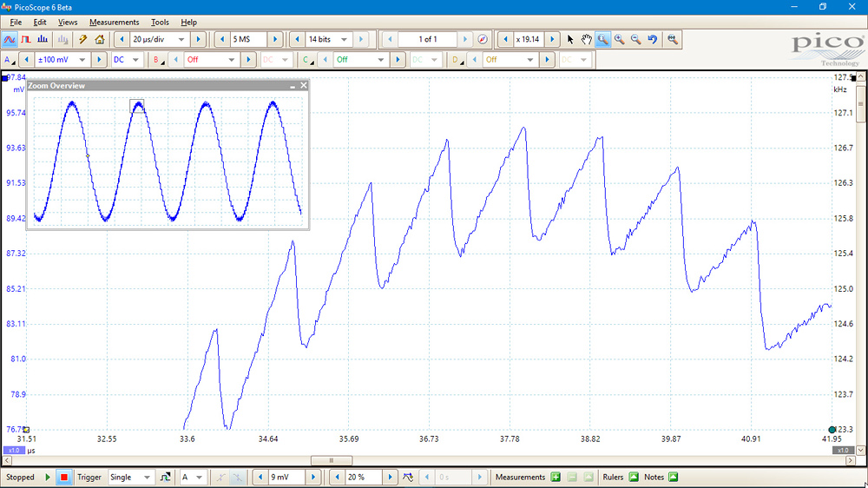The height and width of the screenshot is (488, 868).
Task: Open Channel C options button
Action: [x=308, y=60]
